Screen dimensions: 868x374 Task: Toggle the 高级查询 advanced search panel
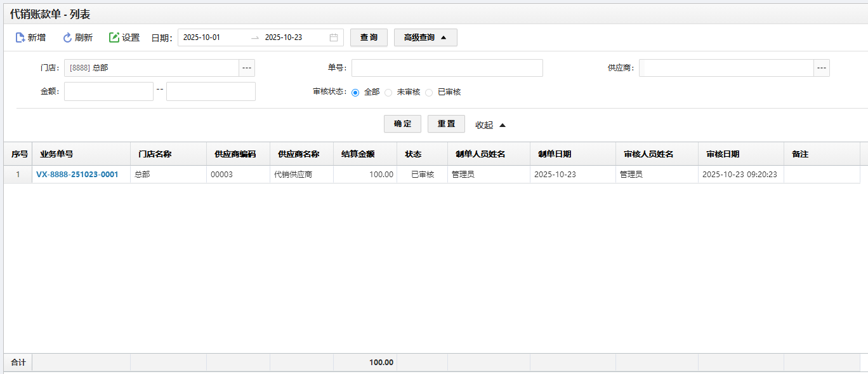[425, 37]
